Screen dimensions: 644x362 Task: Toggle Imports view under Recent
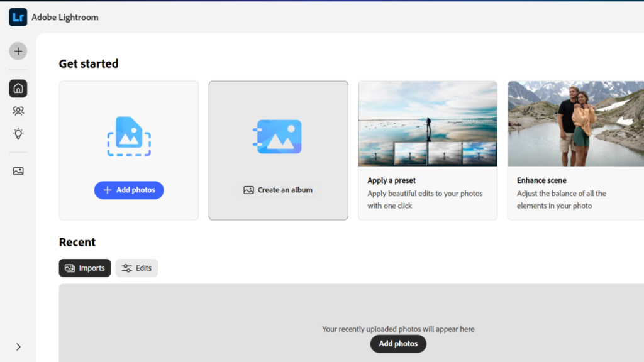[x=84, y=268]
